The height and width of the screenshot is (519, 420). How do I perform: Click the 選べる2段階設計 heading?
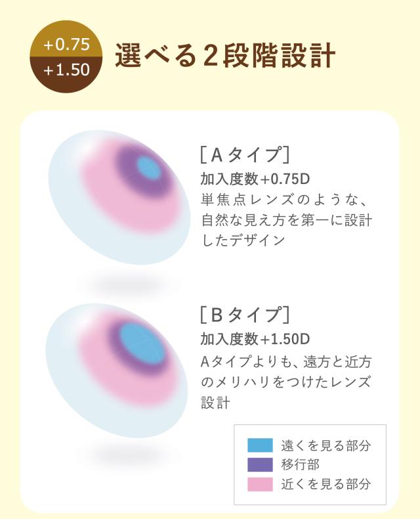coord(225,56)
